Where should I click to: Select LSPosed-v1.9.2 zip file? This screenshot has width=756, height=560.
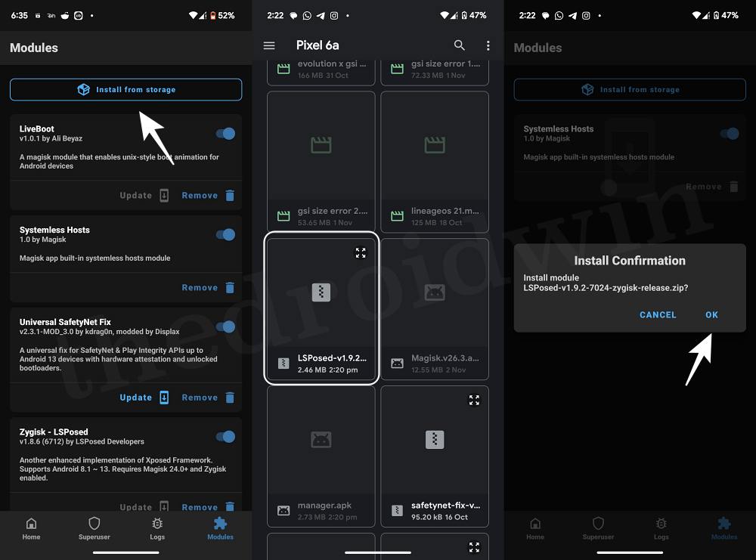pyautogui.click(x=321, y=308)
